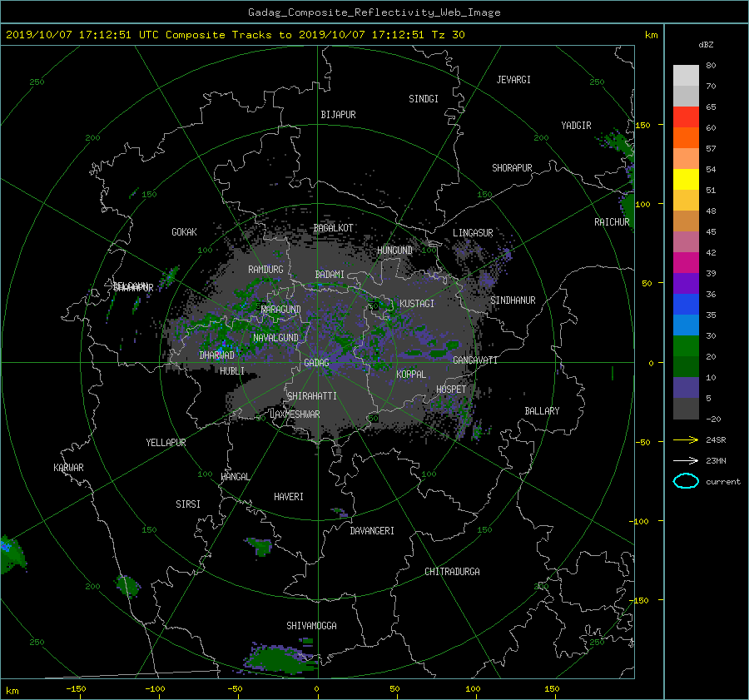749x700 pixels.
Task: Click the -20 dBZ scale value
Action: pos(713,419)
